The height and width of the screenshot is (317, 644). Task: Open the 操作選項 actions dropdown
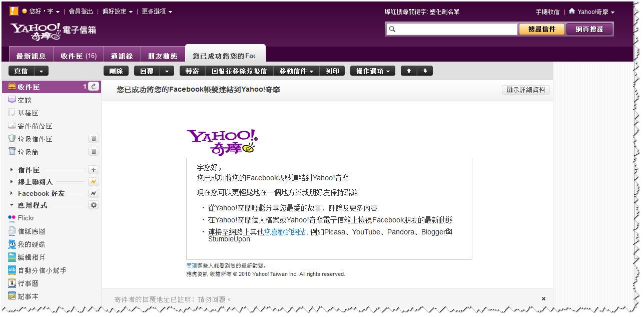pyautogui.click(x=373, y=71)
